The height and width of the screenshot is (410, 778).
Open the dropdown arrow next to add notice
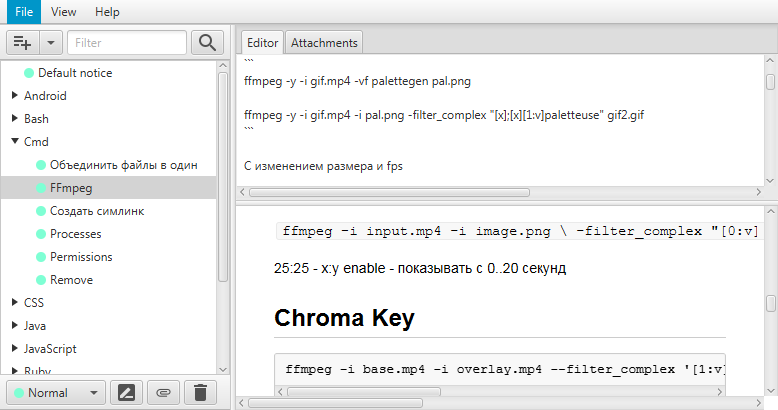click(51, 43)
